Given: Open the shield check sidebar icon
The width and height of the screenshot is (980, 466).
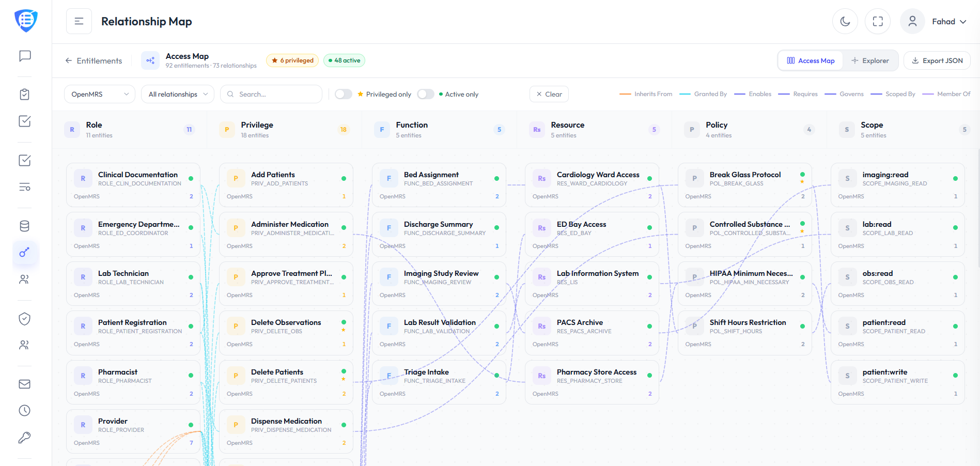Looking at the screenshot, I should 25,319.
